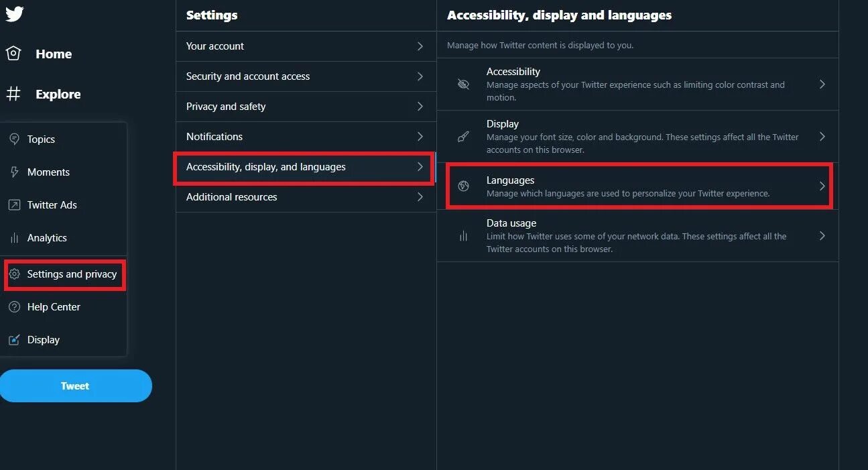Open Privacy and safety settings

(x=226, y=107)
